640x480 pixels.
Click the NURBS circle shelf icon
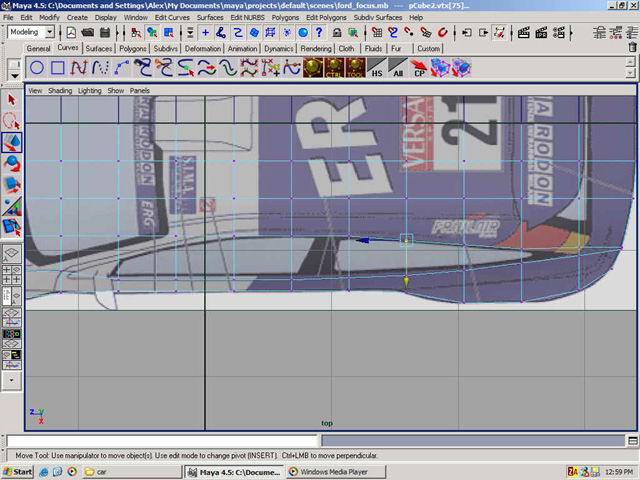tap(37, 68)
